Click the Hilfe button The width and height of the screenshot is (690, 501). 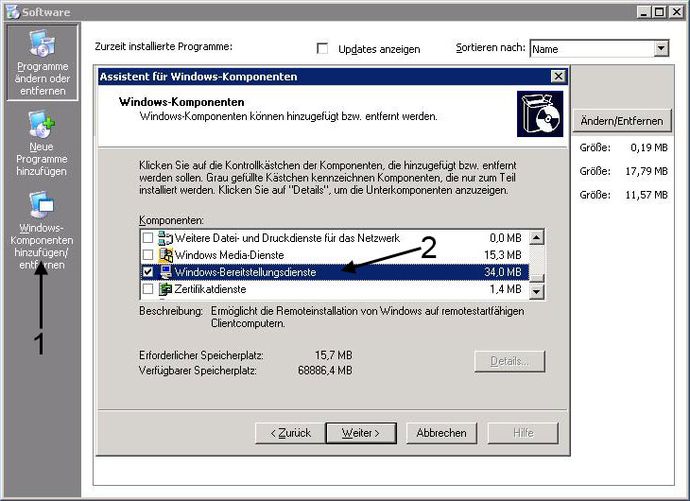(523, 433)
